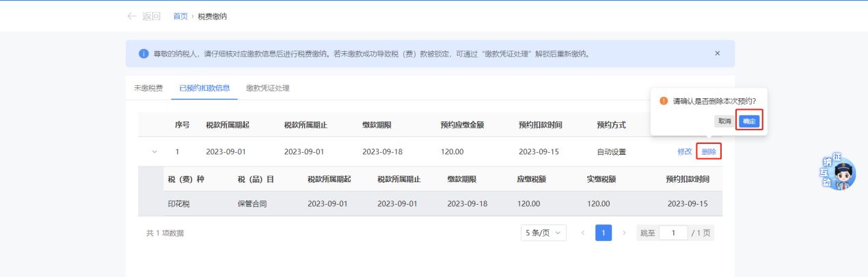
Task: Go to the previous page using the left arrow
Action: tap(583, 233)
